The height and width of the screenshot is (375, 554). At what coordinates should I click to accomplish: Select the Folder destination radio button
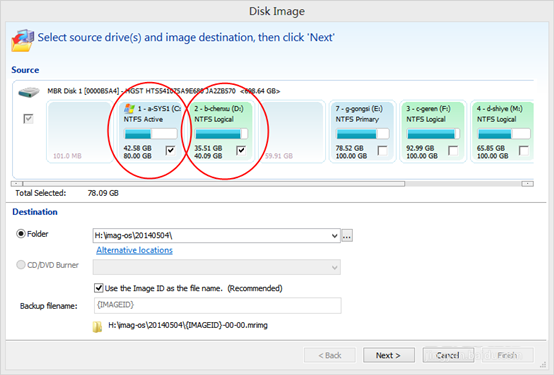(x=21, y=234)
